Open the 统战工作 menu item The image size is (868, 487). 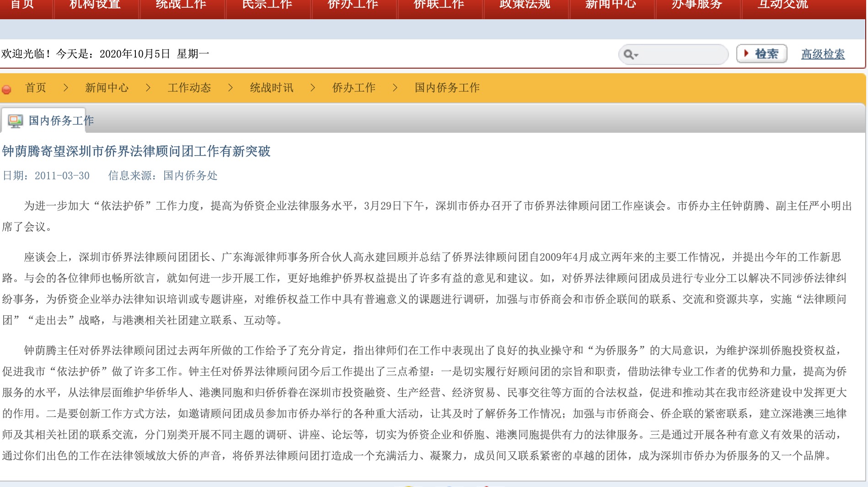[x=181, y=5]
